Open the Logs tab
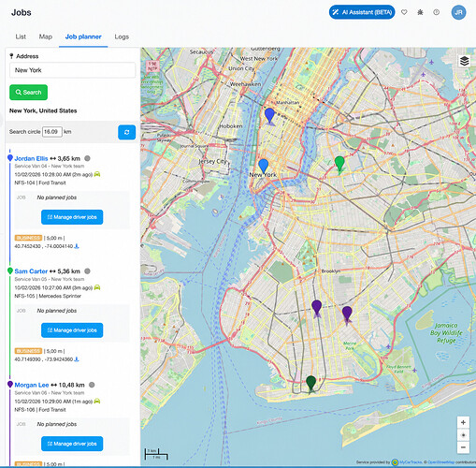This screenshot has width=476, height=468. point(122,37)
